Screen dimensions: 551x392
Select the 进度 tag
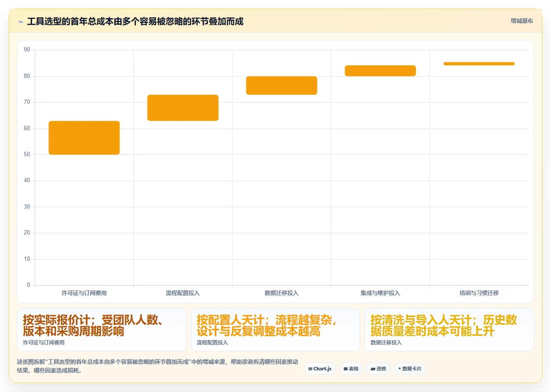click(378, 369)
